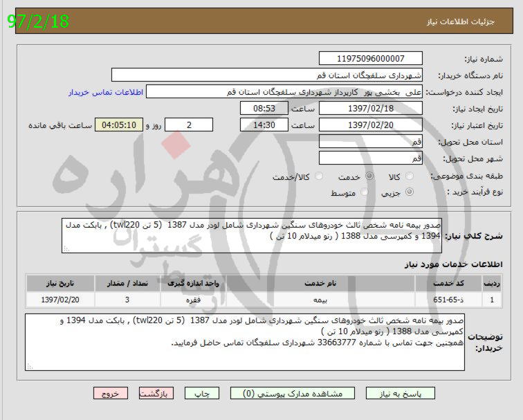Select the خدمت radio button
The height and width of the screenshot is (420, 523).
click(369, 176)
